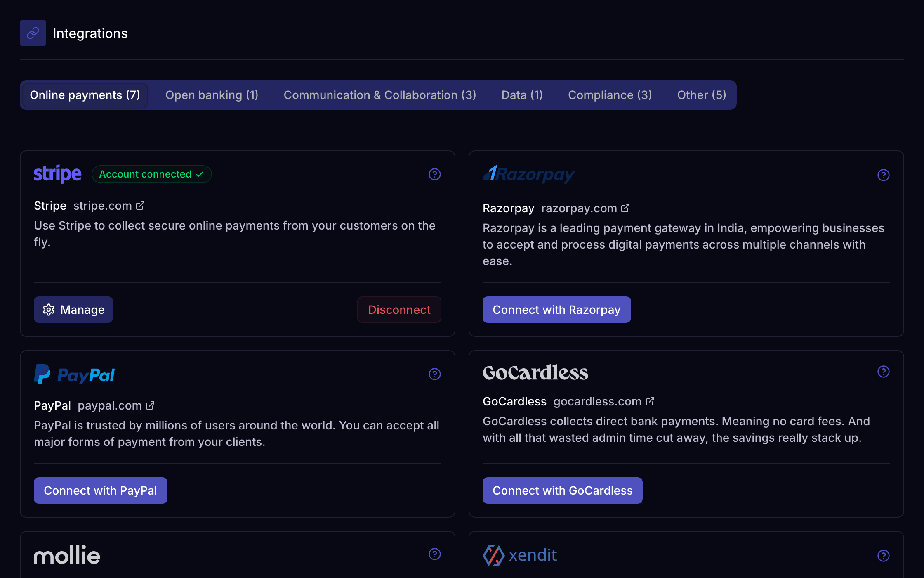
Task: Switch to the Data (1) tab
Action: click(522, 95)
